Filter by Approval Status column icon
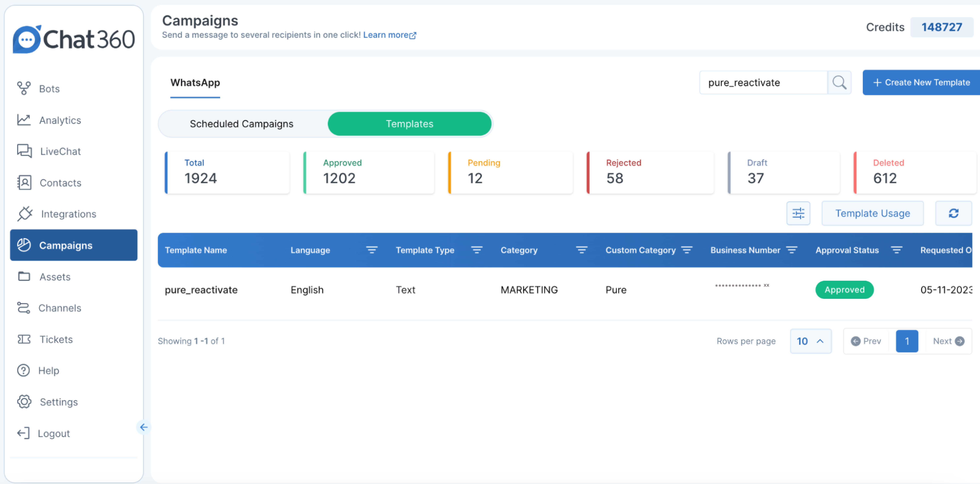The width and height of the screenshot is (980, 484). coord(897,250)
